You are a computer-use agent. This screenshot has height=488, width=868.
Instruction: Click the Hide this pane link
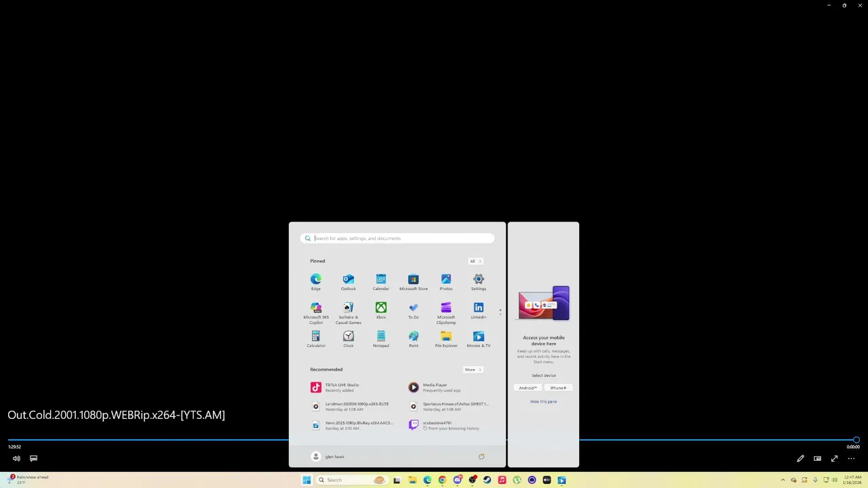tap(543, 401)
